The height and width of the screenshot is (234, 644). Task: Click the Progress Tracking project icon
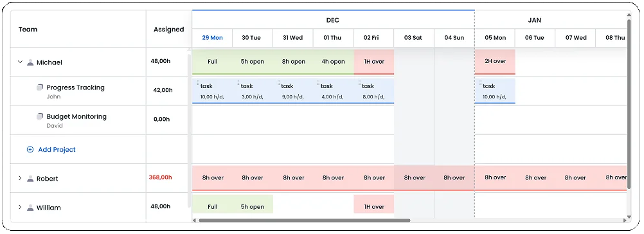point(40,87)
